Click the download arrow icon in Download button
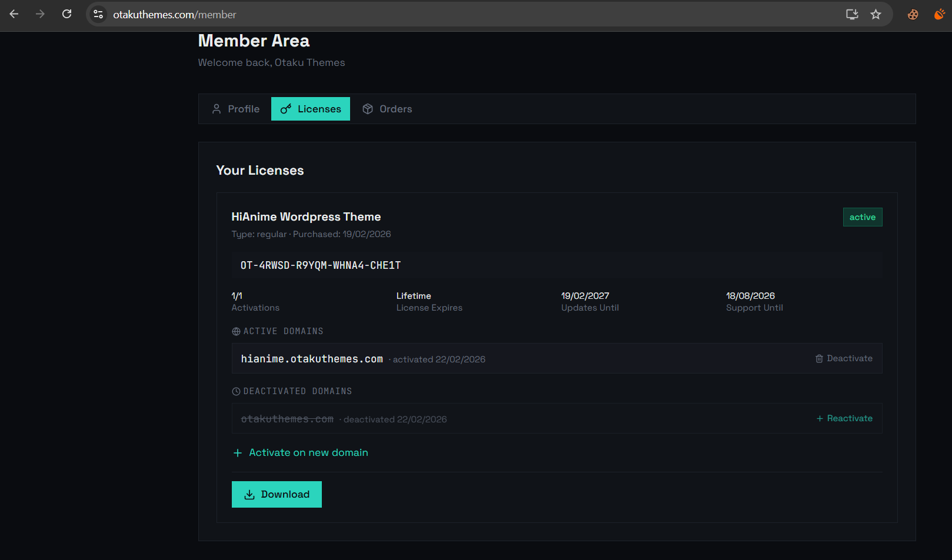Screen dimensions: 952x560 coord(249,494)
